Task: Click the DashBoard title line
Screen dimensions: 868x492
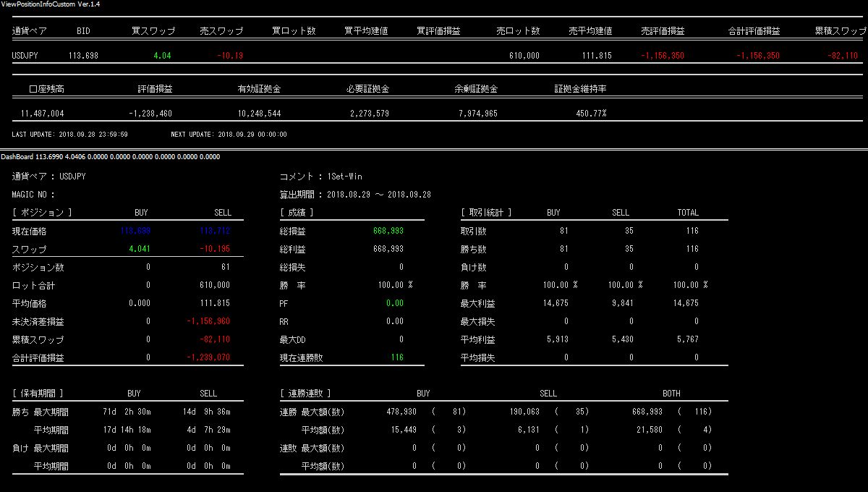Action: pyautogui.click(x=110, y=156)
